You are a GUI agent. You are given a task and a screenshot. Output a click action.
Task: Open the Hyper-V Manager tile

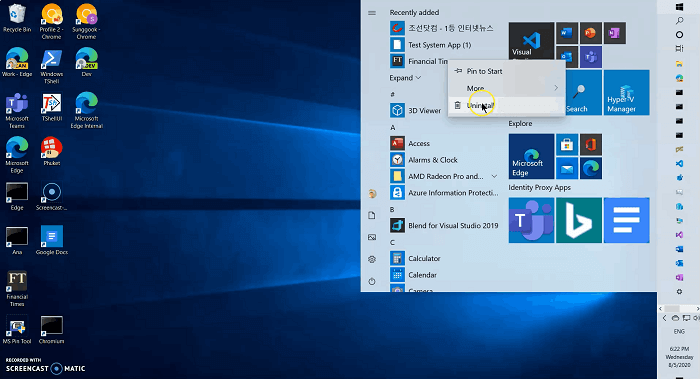coord(626,92)
